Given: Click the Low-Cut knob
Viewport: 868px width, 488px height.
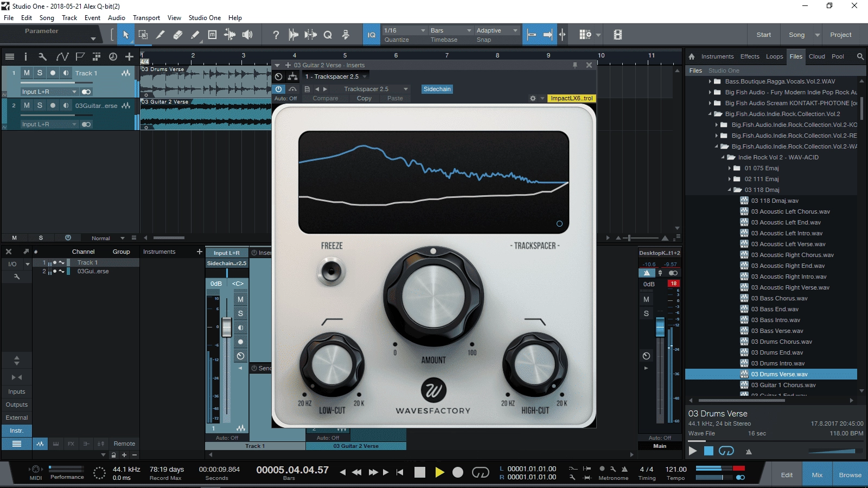Looking at the screenshot, I should click(x=331, y=364).
